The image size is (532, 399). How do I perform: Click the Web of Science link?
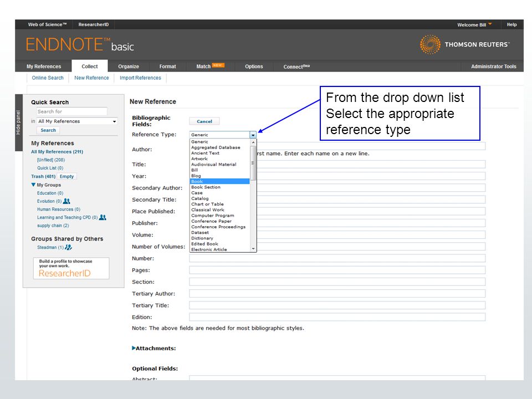(x=47, y=24)
